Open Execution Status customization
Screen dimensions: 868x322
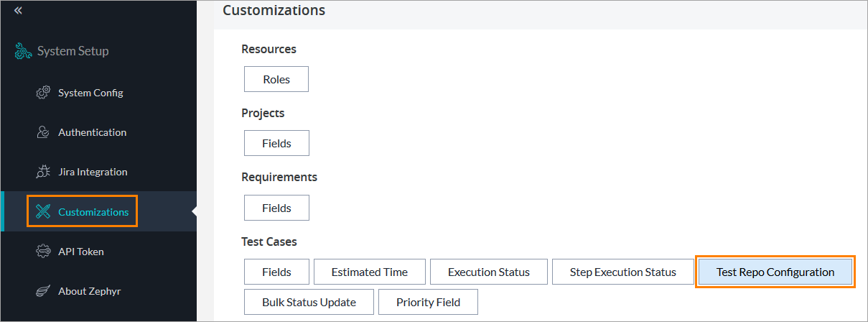pyautogui.click(x=488, y=272)
